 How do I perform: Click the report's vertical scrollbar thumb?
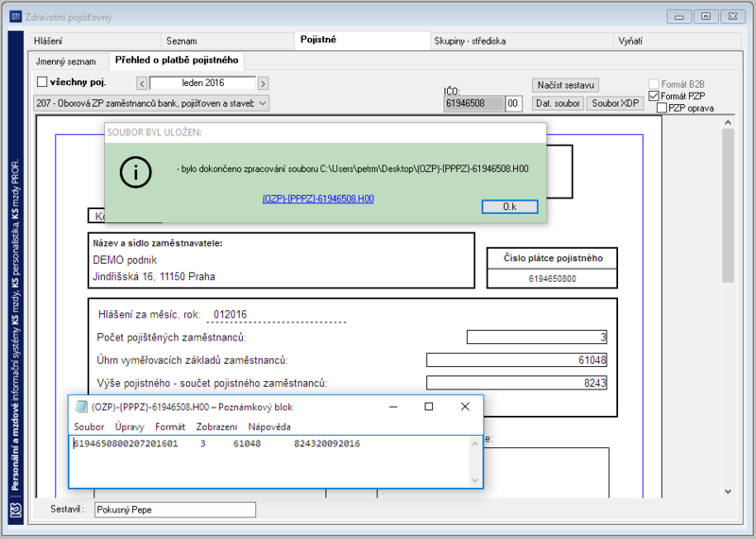coord(728,205)
